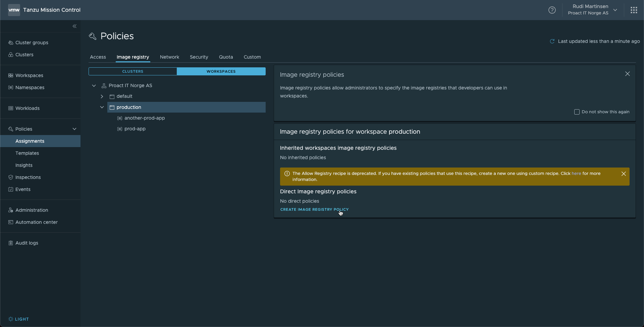
Task: Select the another-prod-app namespace
Action: [x=145, y=118]
